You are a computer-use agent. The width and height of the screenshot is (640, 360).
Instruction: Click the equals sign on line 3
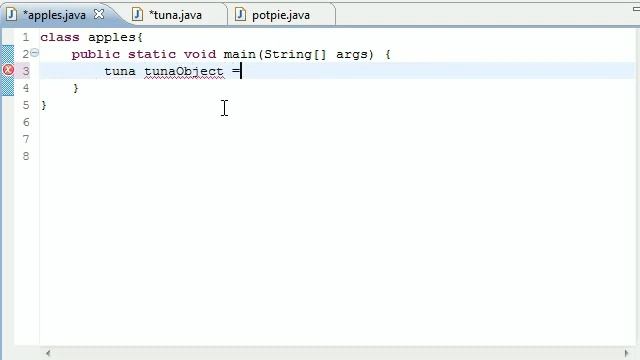pyautogui.click(x=236, y=71)
